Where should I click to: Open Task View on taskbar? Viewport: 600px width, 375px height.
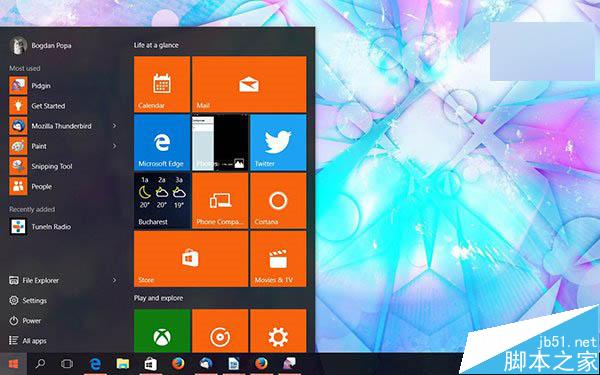coord(67,364)
